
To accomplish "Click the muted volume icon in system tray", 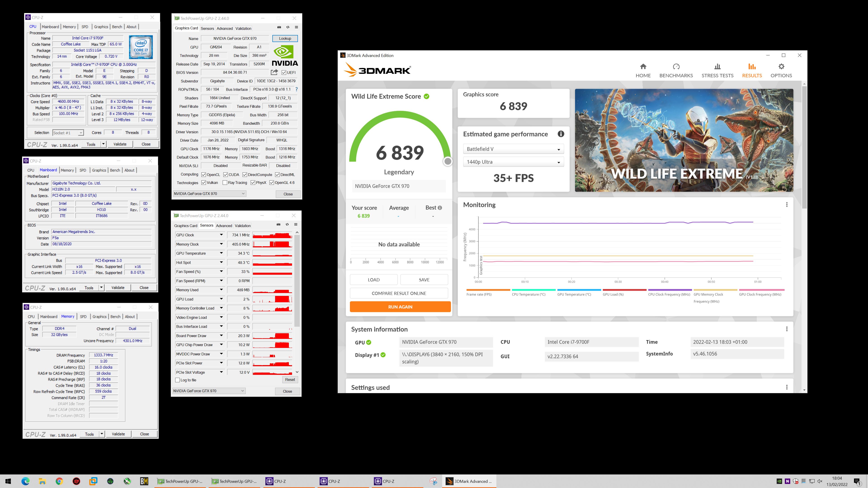I will (820, 481).
